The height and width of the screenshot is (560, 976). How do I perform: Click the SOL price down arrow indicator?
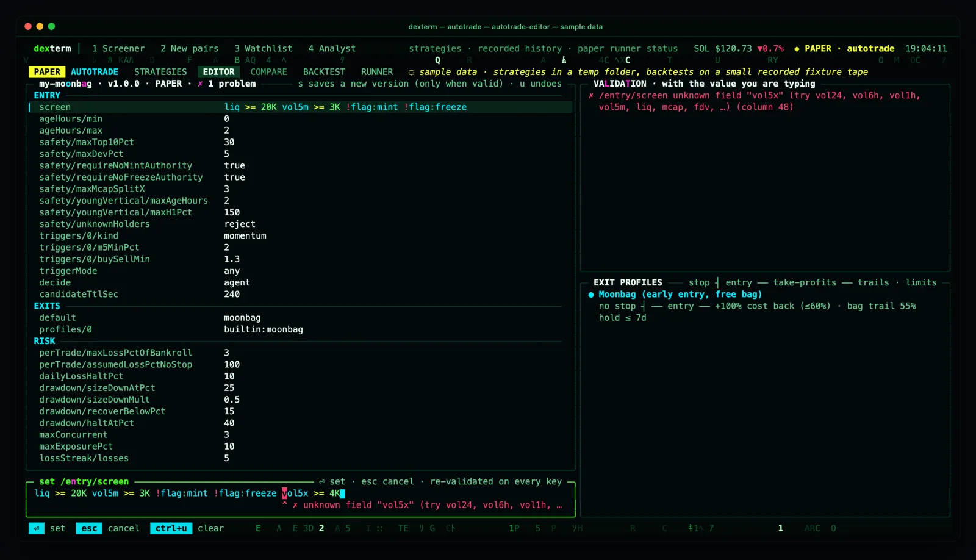coord(760,49)
